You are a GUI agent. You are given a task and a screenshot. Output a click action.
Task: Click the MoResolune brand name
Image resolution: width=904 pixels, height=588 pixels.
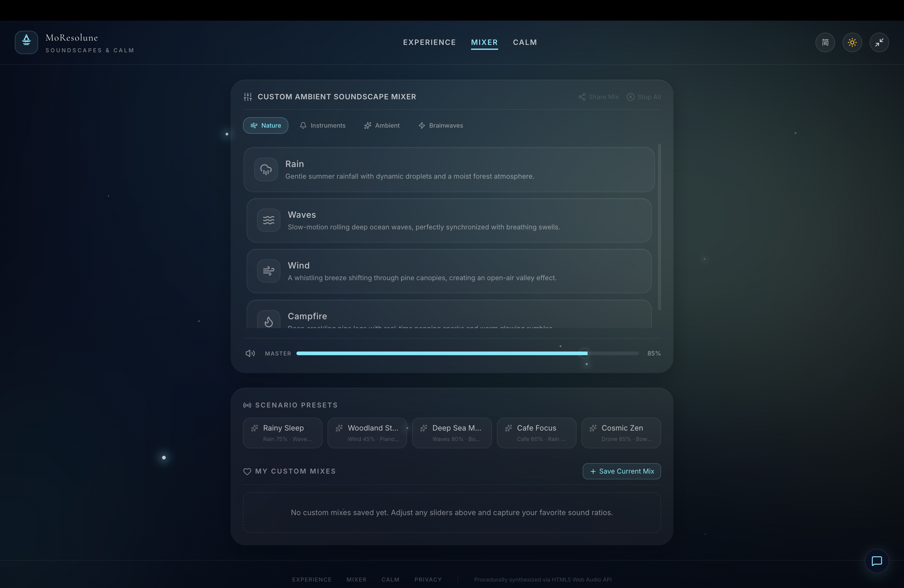click(x=72, y=38)
